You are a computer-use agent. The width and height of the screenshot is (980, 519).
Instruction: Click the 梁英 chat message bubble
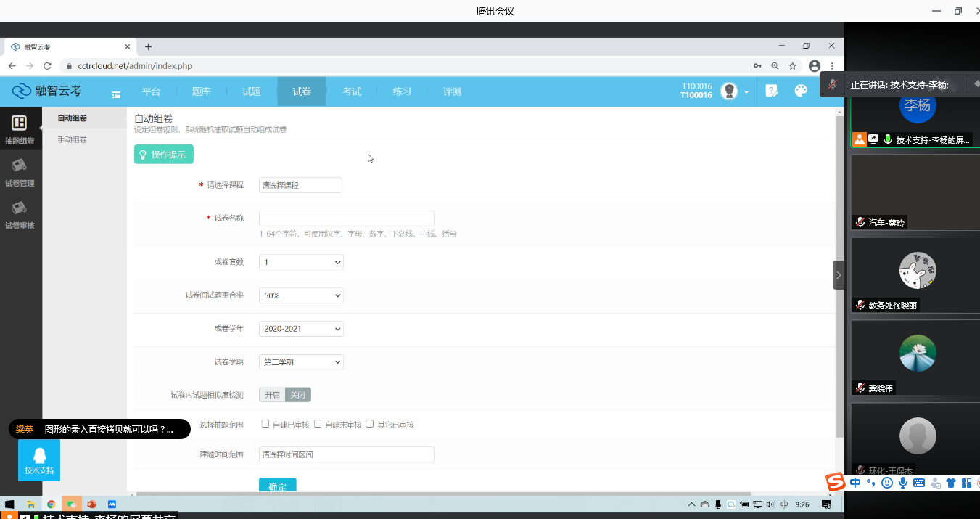pyautogui.click(x=99, y=429)
